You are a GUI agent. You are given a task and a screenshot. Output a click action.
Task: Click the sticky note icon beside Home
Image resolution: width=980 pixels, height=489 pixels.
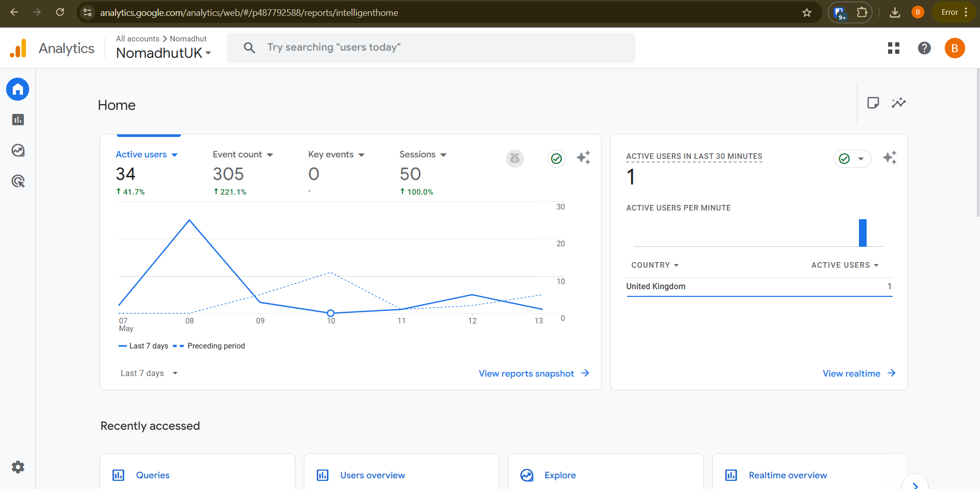(873, 103)
